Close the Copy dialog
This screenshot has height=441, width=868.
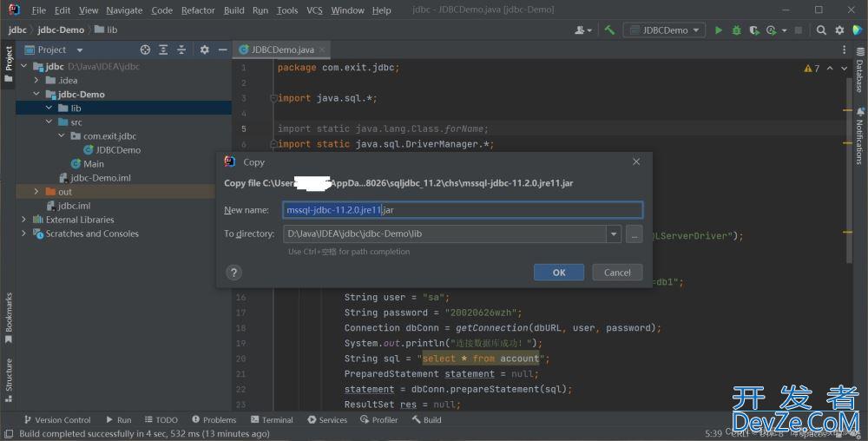(636, 161)
